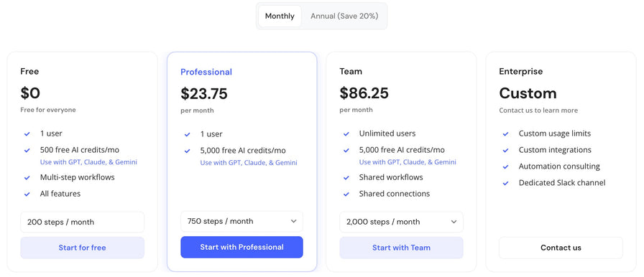Click checkmark beside Shared connections
Image resolution: width=644 pixels, height=277 pixels.
[x=346, y=194]
